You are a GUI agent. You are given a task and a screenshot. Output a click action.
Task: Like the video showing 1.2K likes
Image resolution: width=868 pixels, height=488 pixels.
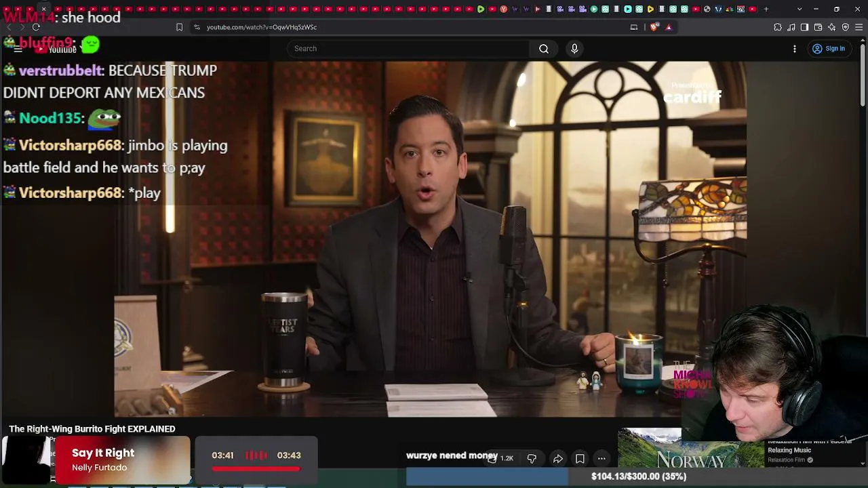tap(500, 459)
